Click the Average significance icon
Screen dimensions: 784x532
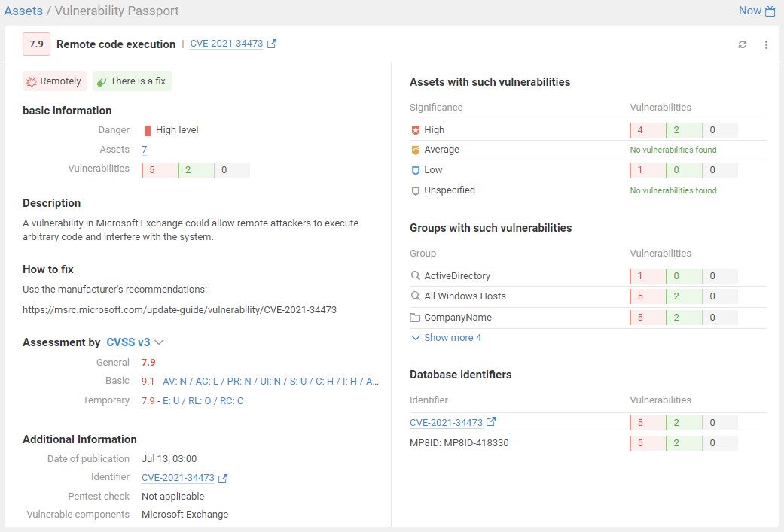click(415, 150)
